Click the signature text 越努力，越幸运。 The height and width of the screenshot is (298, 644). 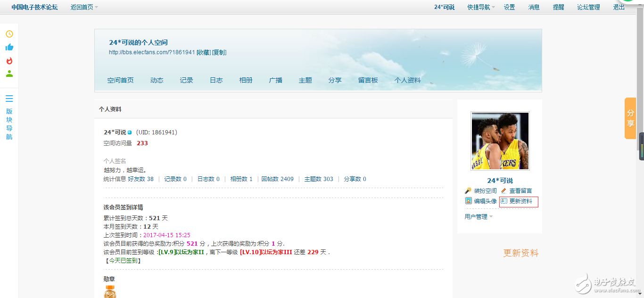[126, 170]
